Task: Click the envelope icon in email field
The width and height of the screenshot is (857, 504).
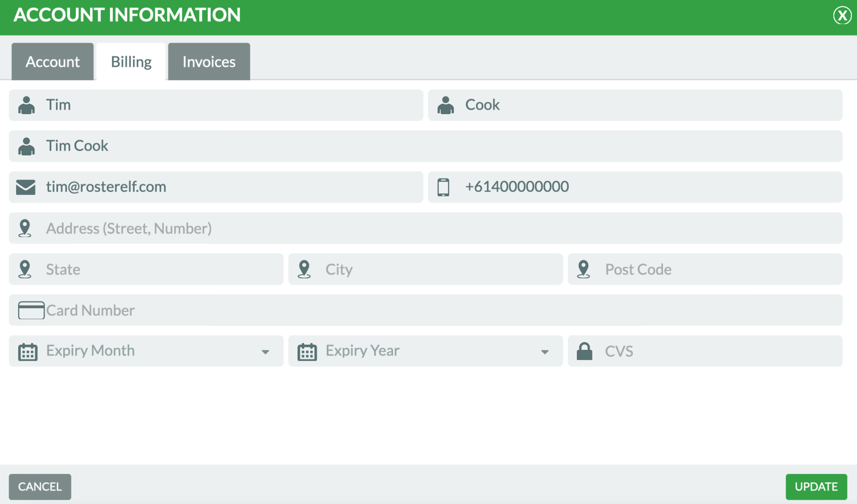Action: coord(26,187)
